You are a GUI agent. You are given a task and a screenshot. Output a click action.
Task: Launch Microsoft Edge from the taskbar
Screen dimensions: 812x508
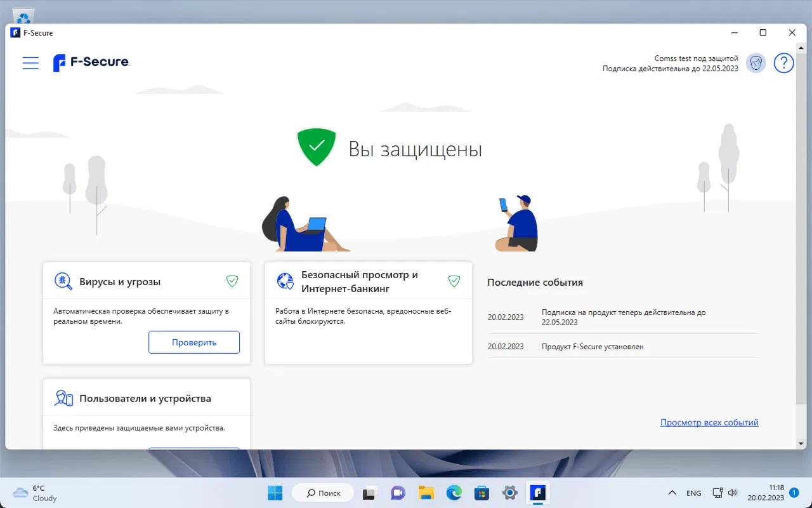[454, 493]
